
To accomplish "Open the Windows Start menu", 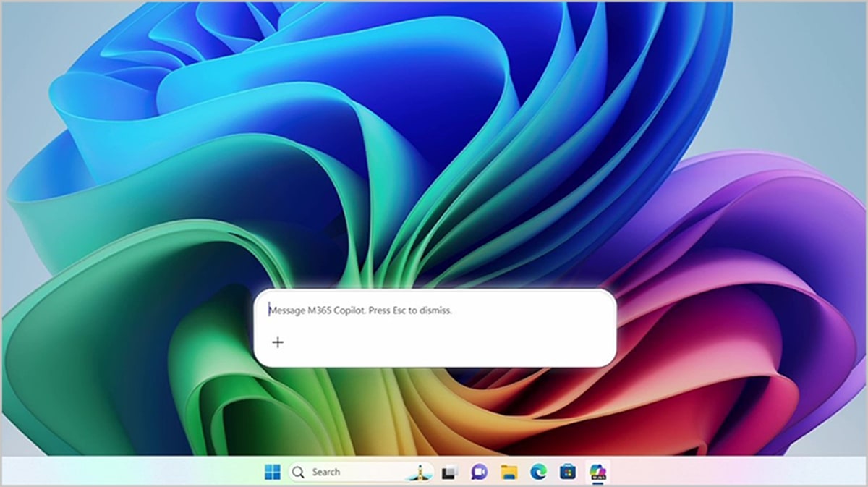I will 273,473.
